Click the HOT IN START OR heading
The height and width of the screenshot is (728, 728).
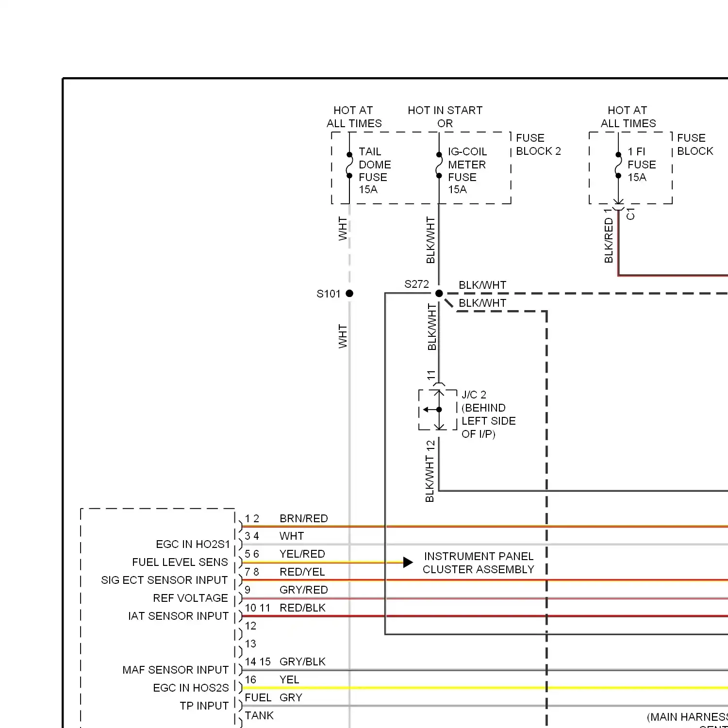(x=445, y=117)
